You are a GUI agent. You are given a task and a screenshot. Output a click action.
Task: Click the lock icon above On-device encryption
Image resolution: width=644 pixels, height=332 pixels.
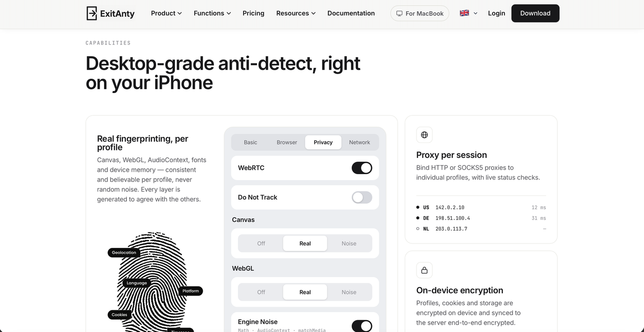[425, 270]
